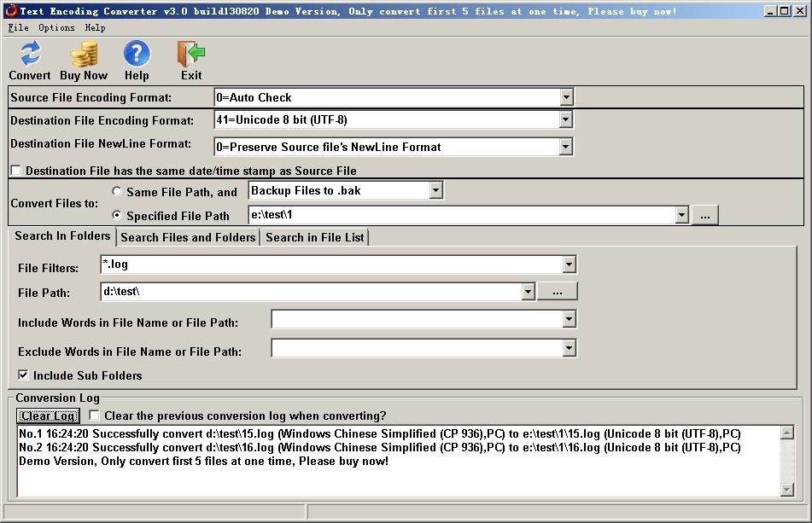The width and height of the screenshot is (812, 523).
Task: Open the Help menu in menu bar
Action: (x=96, y=28)
